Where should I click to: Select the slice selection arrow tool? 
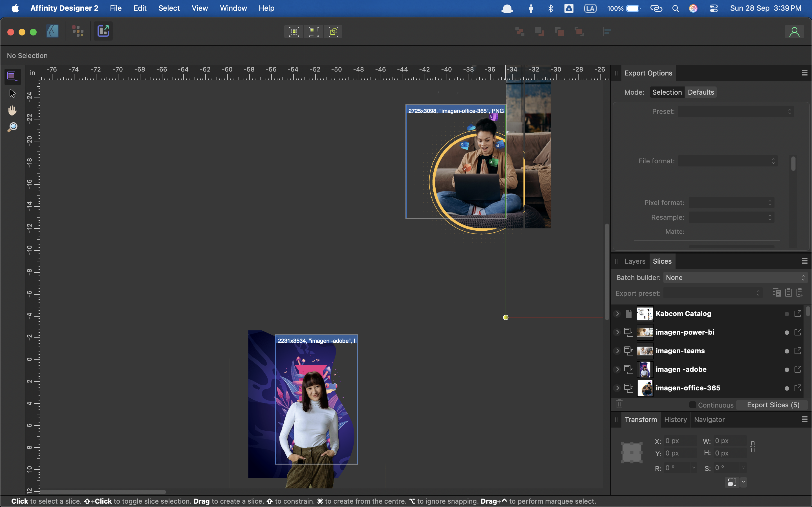pos(12,93)
